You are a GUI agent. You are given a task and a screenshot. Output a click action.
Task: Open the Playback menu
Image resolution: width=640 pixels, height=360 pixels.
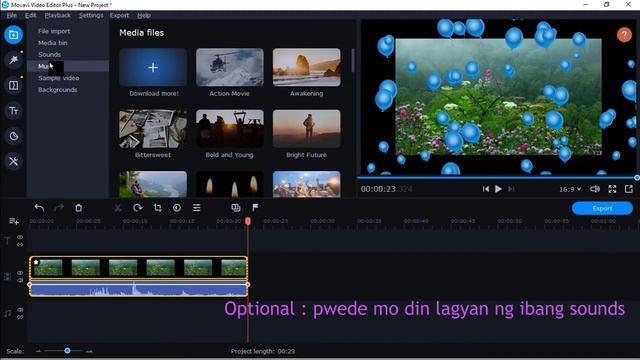(x=58, y=15)
